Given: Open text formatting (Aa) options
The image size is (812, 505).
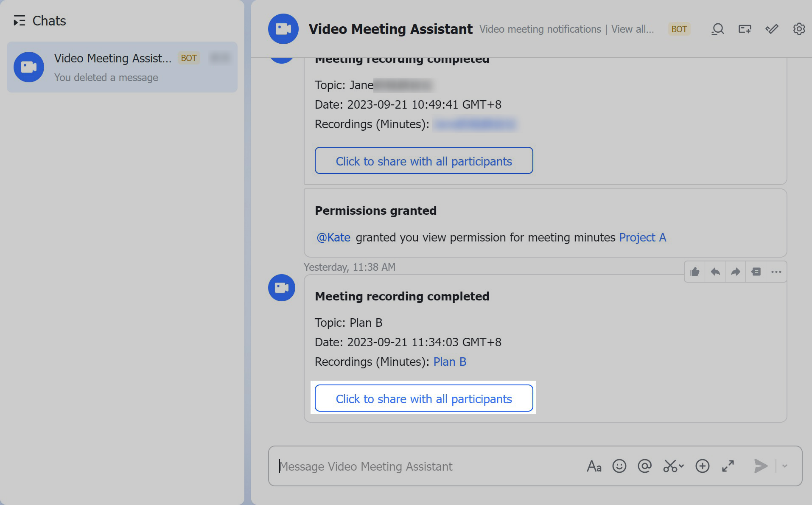Looking at the screenshot, I should pyautogui.click(x=594, y=466).
